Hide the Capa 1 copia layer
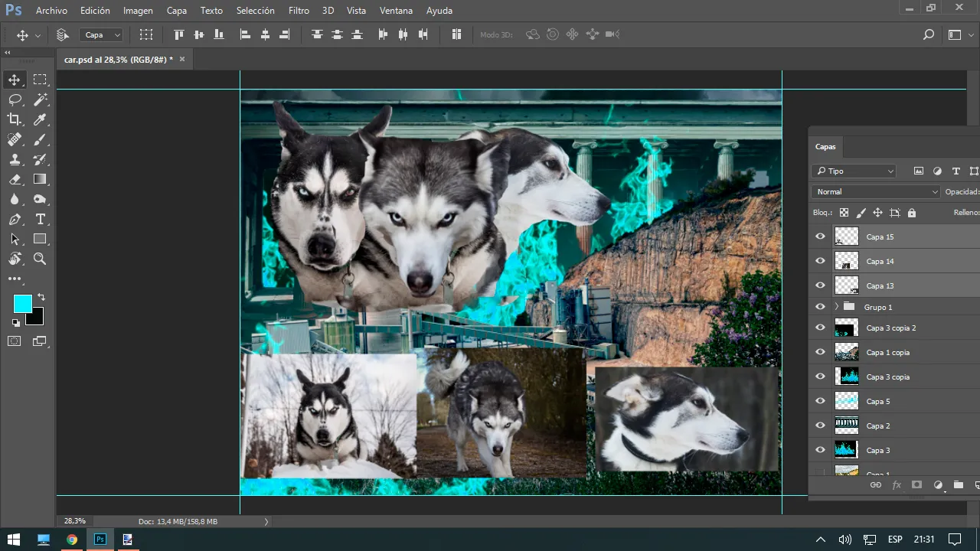980x551 pixels. pyautogui.click(x=820, y=352)
